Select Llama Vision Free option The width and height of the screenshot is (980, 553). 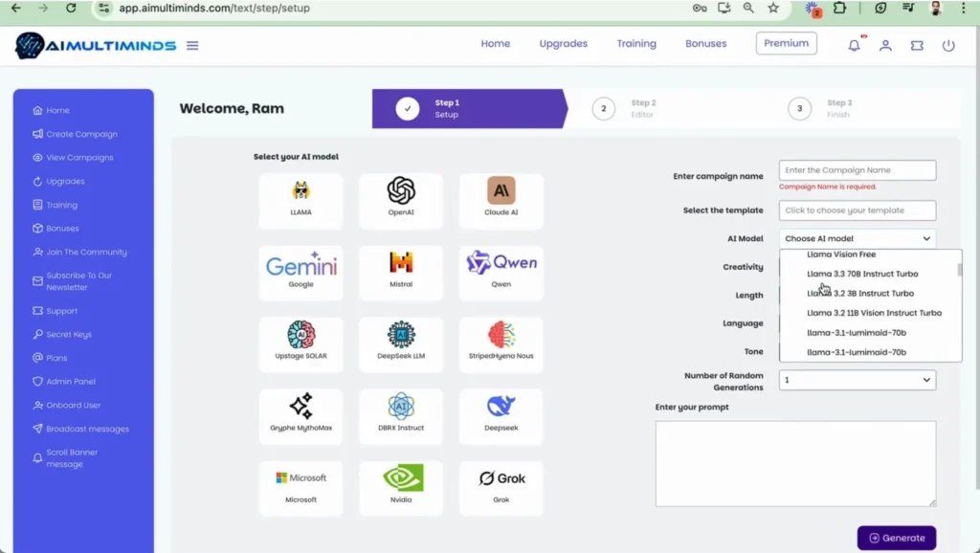841,254
